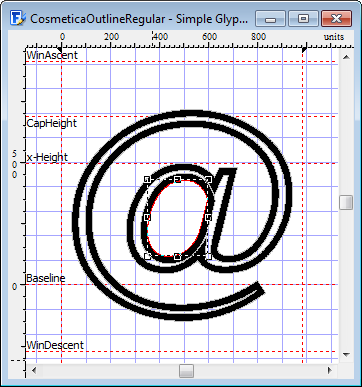Select the middle-left contour selection handle
Viewport: 362px width, 387px height.
click(x=147, y=218)
